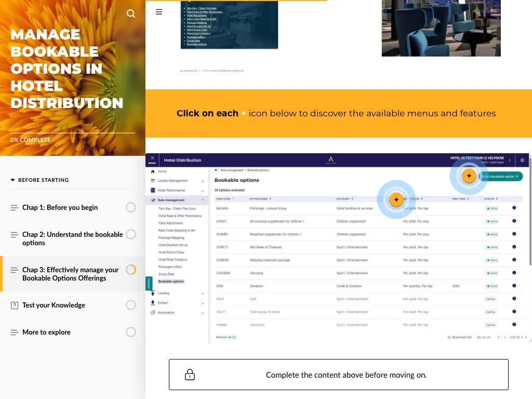532x399 pixels.
Task: Click the blue armchair lounge photo
Action: click(441, 28)
